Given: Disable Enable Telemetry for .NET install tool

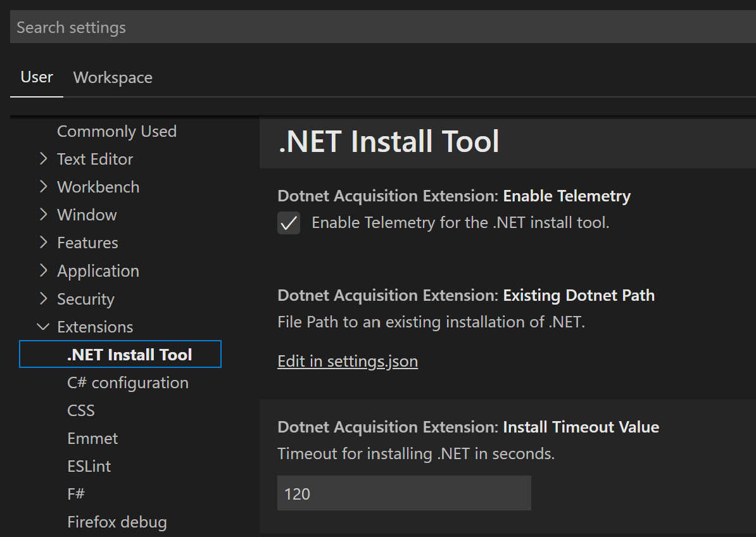Looking at the screenshot, I should [x=289, y=223].
